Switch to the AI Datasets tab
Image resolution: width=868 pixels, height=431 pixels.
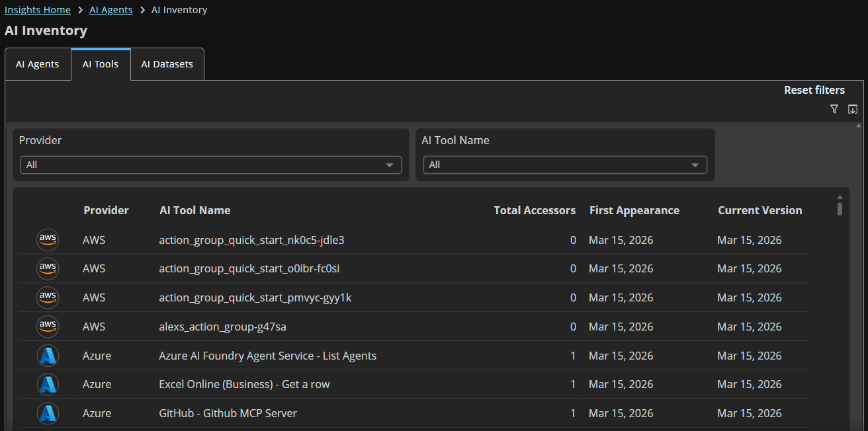click(167, 63)
